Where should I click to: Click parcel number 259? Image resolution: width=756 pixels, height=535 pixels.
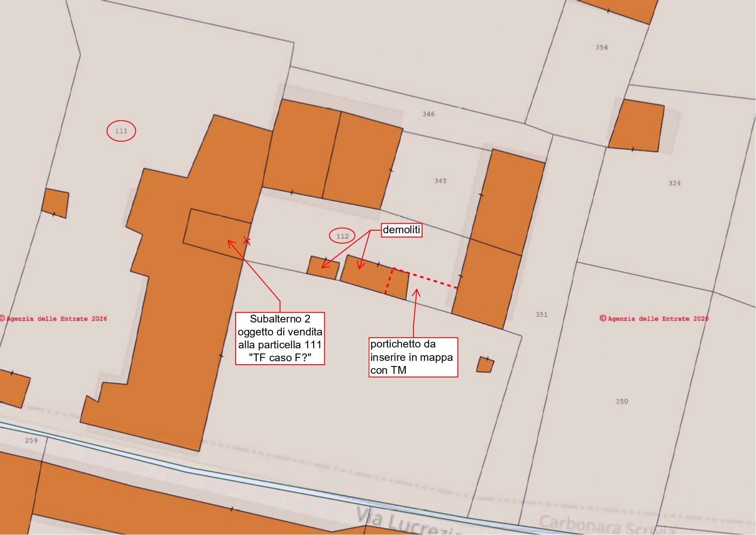pos(31,440)
